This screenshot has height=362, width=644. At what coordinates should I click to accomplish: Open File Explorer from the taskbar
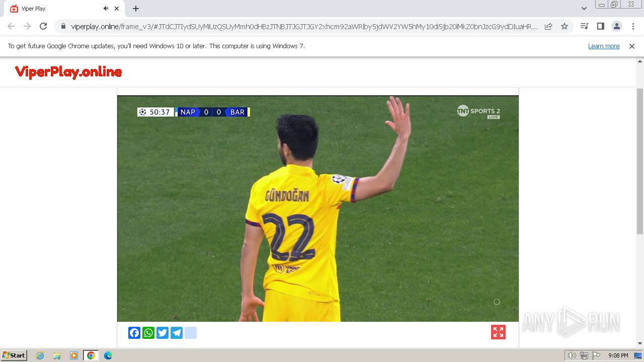coord(57,355)
